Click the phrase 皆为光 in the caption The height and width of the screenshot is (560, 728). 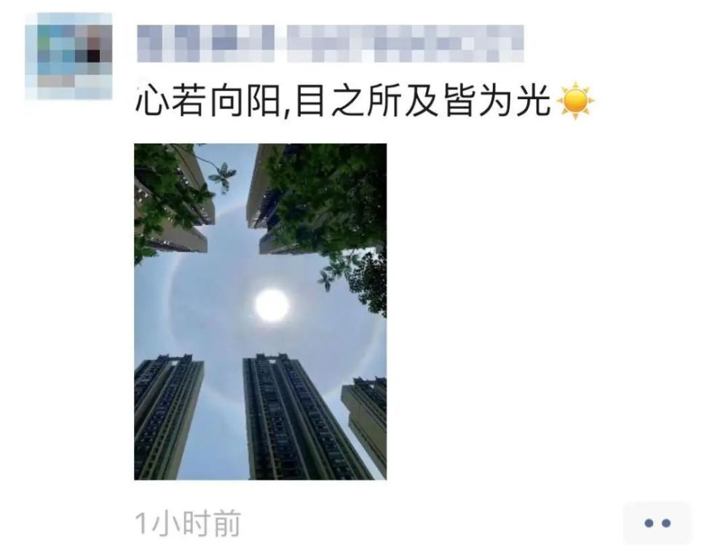(x=496, y=100)
